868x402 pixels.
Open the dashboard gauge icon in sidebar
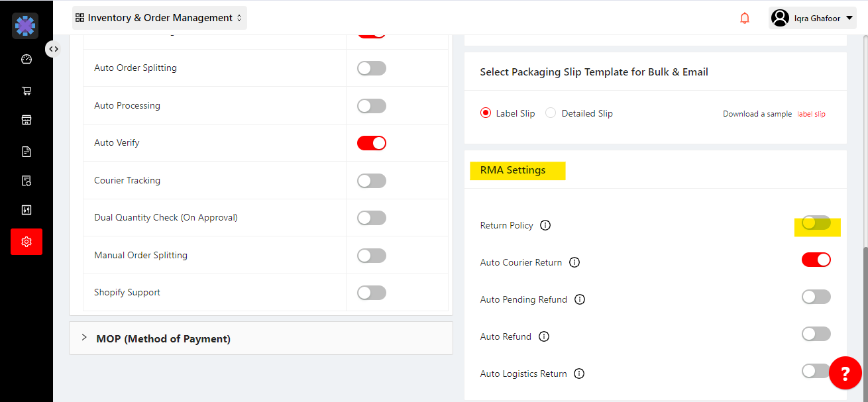click(x=27, y=59)
